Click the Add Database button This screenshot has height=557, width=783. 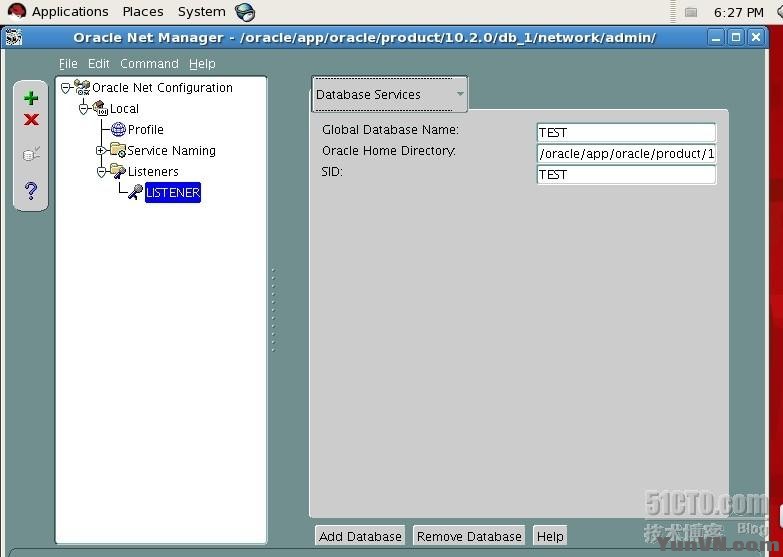click(360, 536)
